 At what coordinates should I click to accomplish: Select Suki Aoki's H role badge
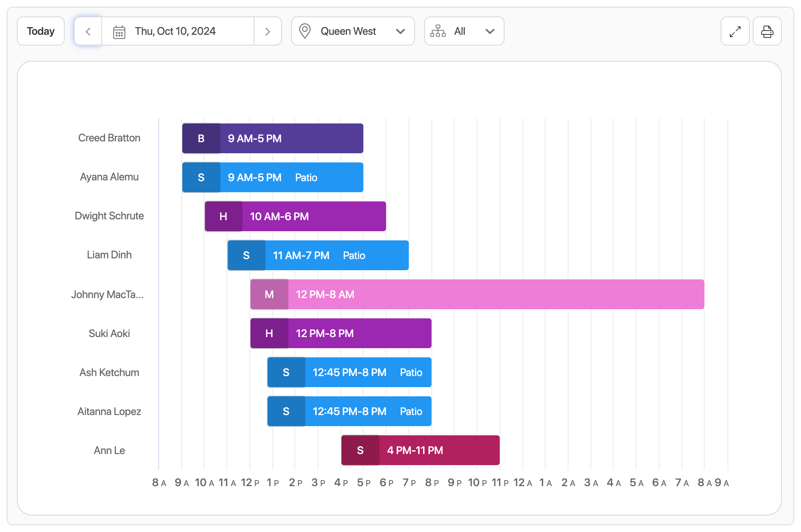tap(269, 333)
